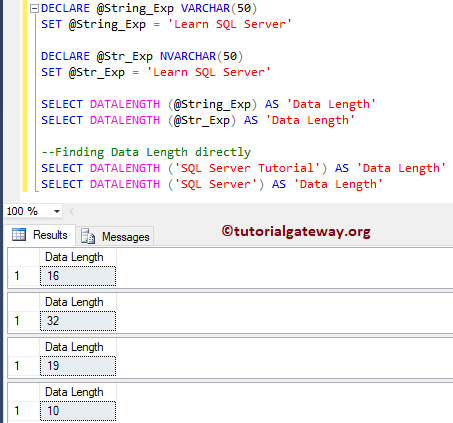Collapse the DECLARE code block outline toggle
Screen dimensions: 453x423
[34, 9]
